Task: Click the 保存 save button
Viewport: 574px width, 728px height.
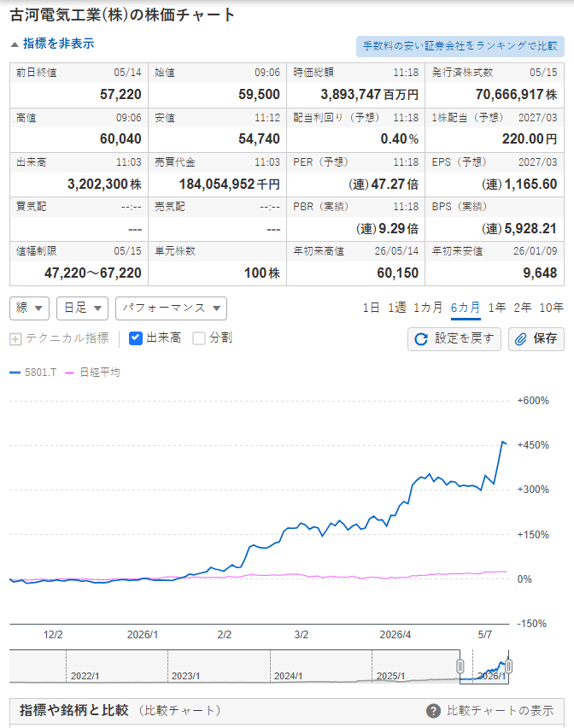Action: (x=536, y=339)
